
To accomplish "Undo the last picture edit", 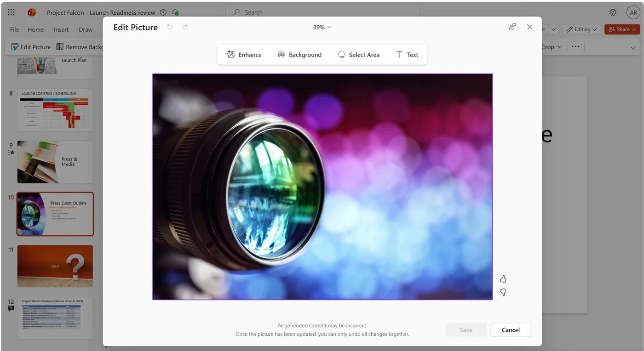I will point(170,27).
